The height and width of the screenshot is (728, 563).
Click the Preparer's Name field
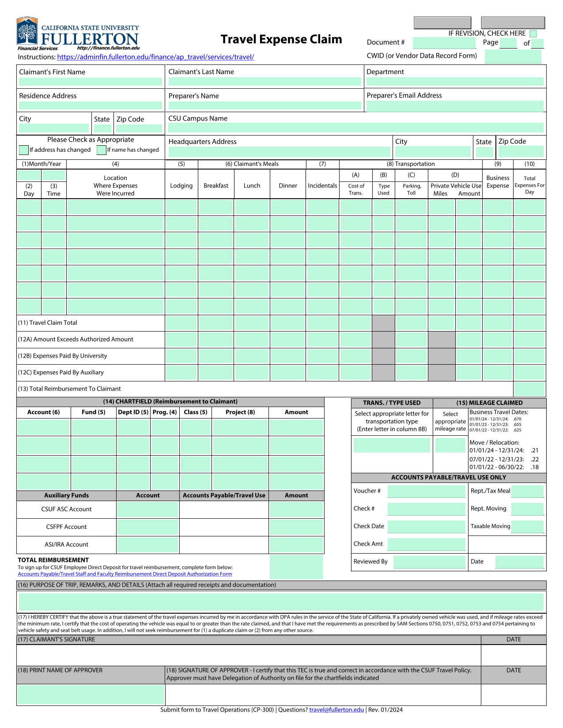(264, 106)
